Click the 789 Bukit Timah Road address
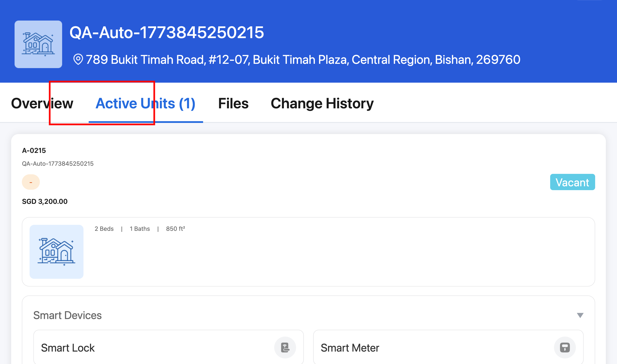 point(303,60)
